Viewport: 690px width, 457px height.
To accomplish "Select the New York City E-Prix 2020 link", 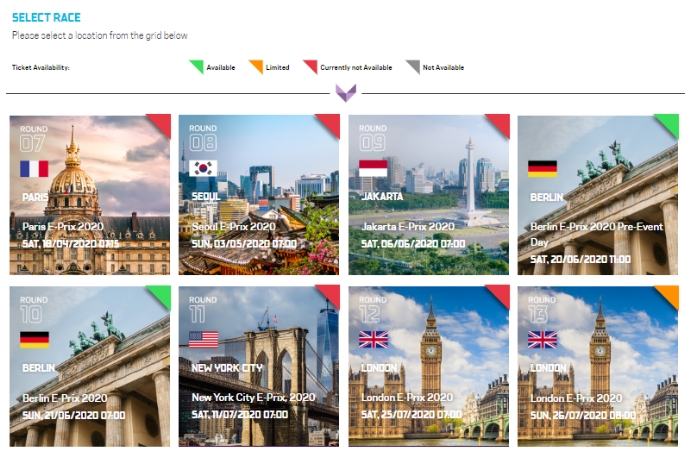I will [253, 397].
